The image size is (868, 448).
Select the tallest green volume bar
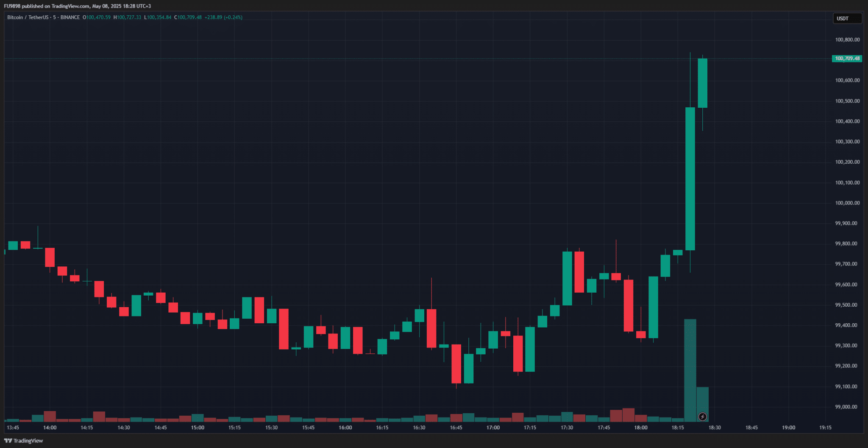690,370
